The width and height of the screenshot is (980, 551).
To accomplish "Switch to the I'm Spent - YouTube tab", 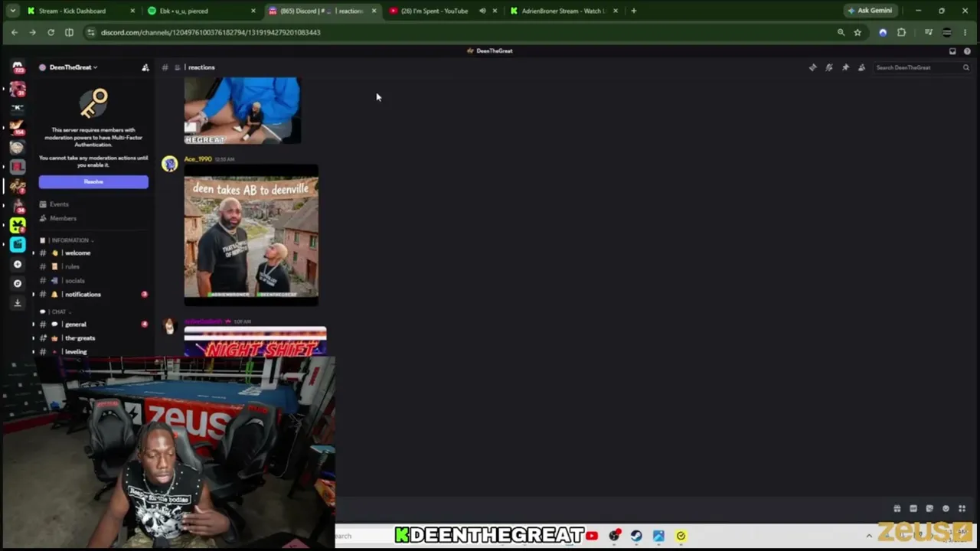I will point(443,11).
